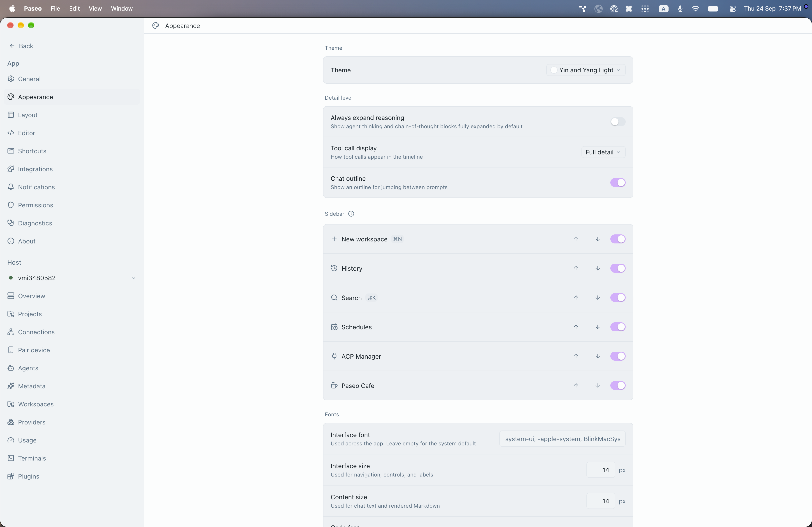Move New workspace down with arrow
Screen dimensions: 812x527
pyautogui.click(x=597, y=239)
